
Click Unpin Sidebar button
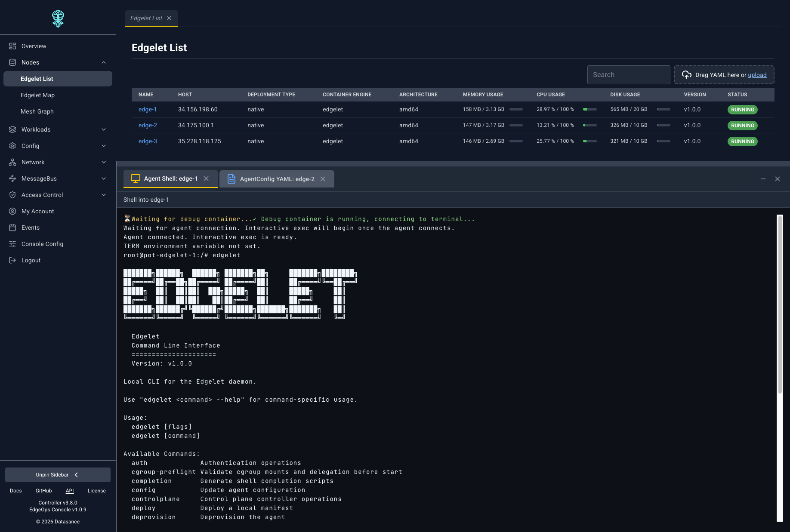click(x=58, y=475)
